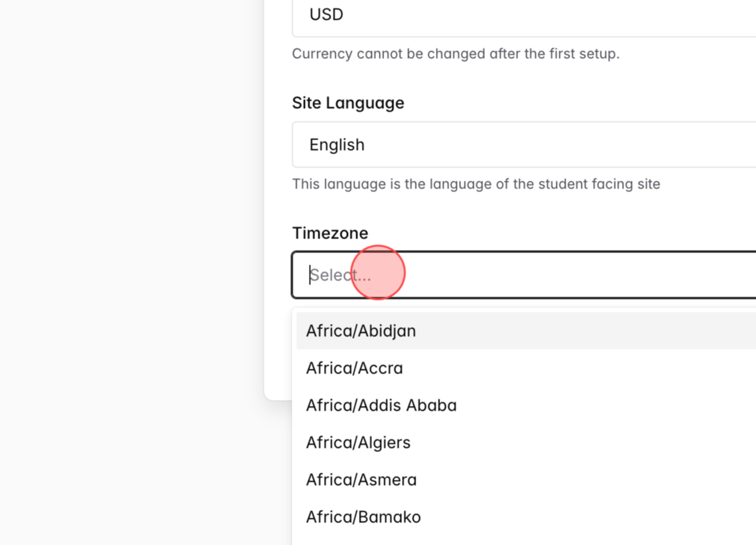This screenshot has width=756, height=545.
Task: Open the Site Language dropdown showing English
Action: tap(500, 144)
